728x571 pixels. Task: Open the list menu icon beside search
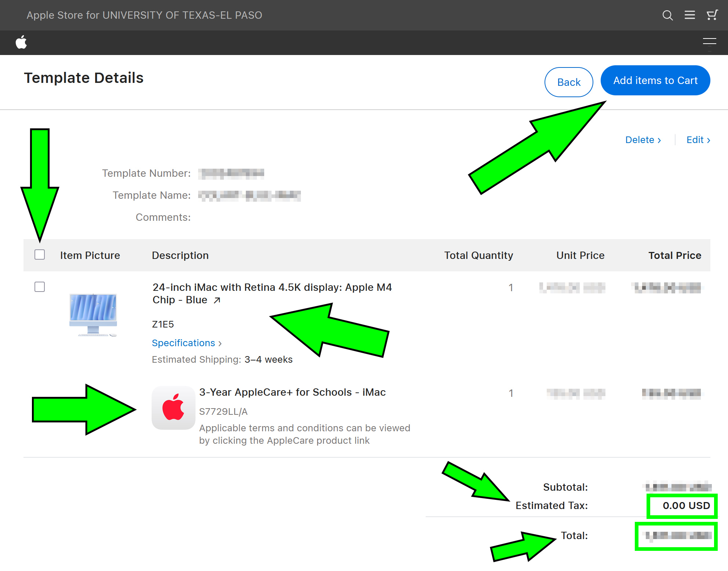[x=690, y=15]
